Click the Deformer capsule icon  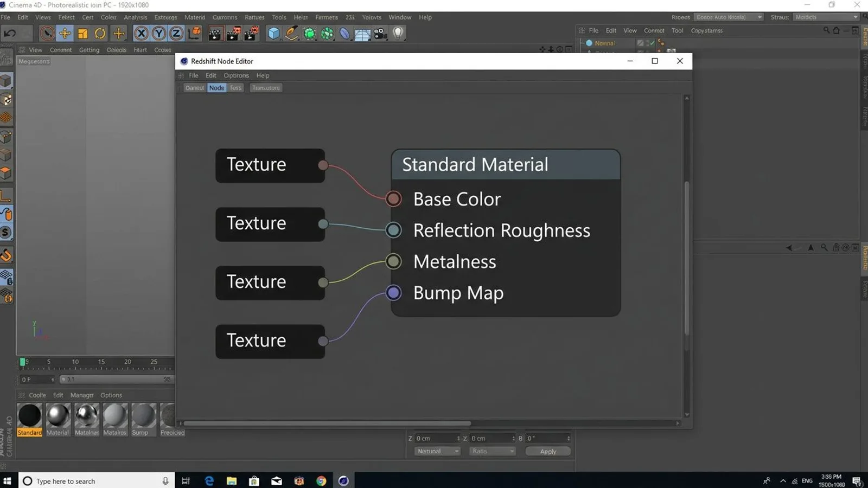(x=345, y=34)
